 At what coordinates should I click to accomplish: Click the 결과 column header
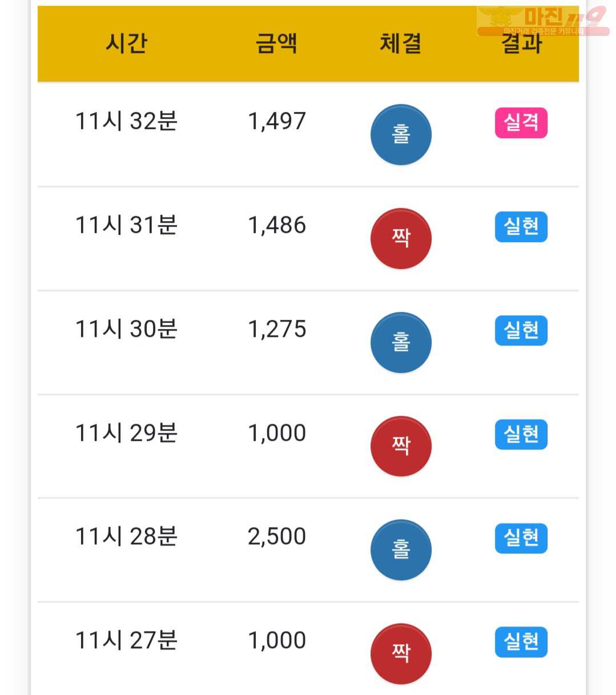[521, 43]
